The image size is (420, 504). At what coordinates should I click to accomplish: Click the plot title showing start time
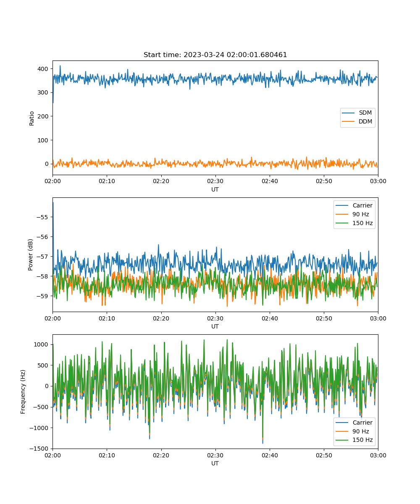pos(215,55)
